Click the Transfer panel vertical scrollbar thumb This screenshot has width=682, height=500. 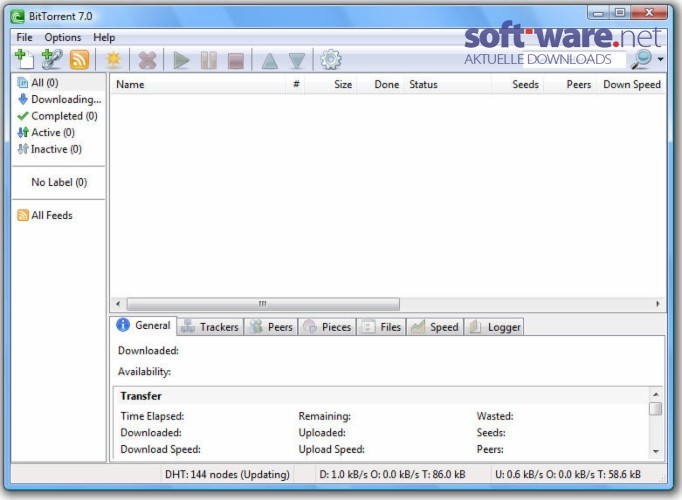pyautogui.click(x=655, y=409)
